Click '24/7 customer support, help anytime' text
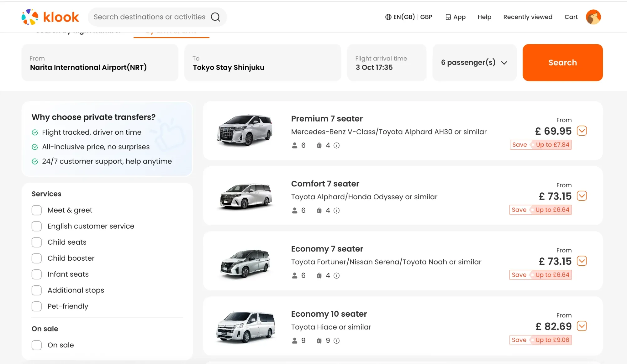The image size is (627, 364). 107,162
